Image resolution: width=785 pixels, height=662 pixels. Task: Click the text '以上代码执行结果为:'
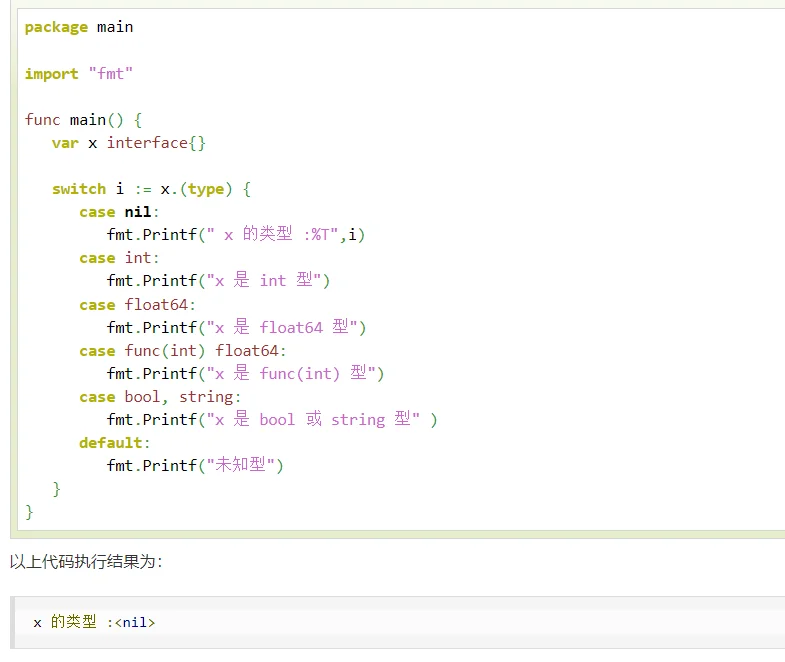coord(86,562)
